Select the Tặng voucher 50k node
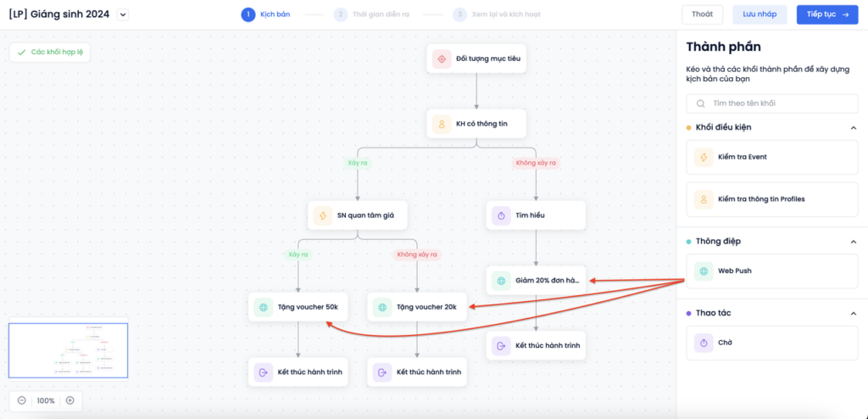 (298, 306)
